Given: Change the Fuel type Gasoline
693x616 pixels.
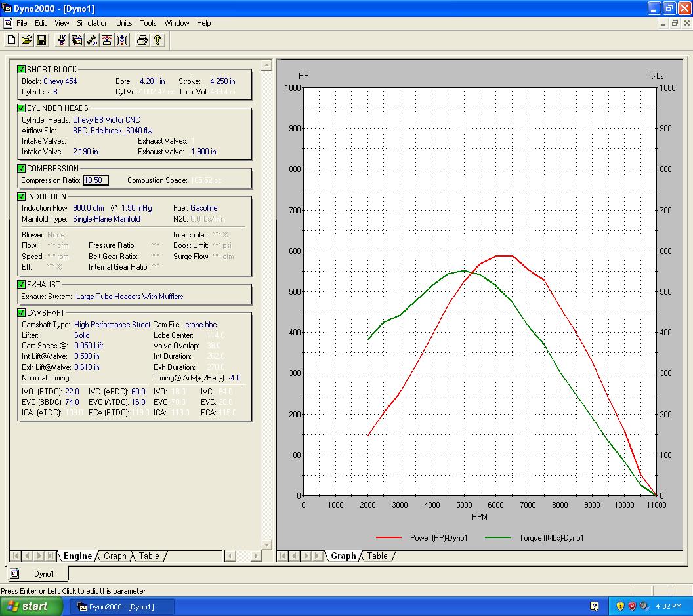Looking at the screenshot, I should click(x=203, y=208).
